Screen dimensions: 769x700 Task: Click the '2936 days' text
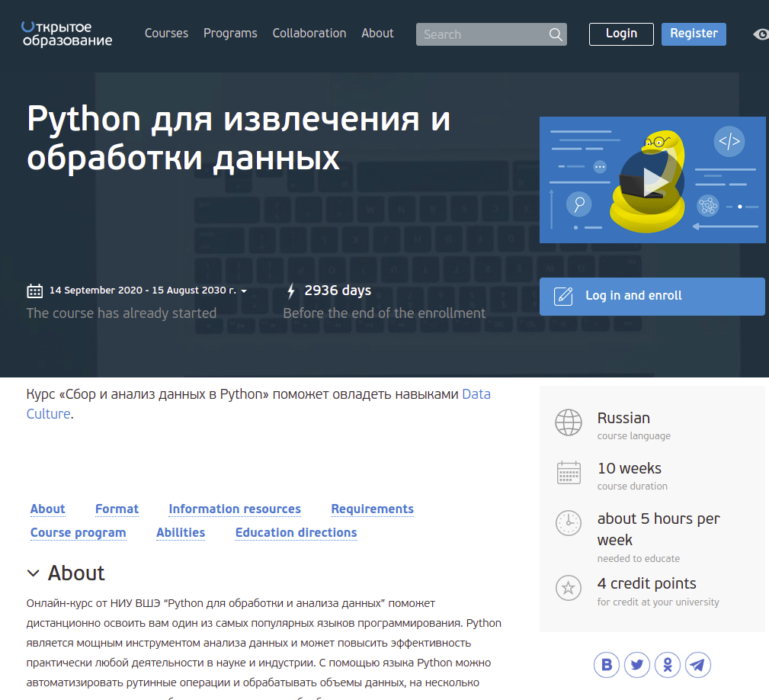pos(338,291)
